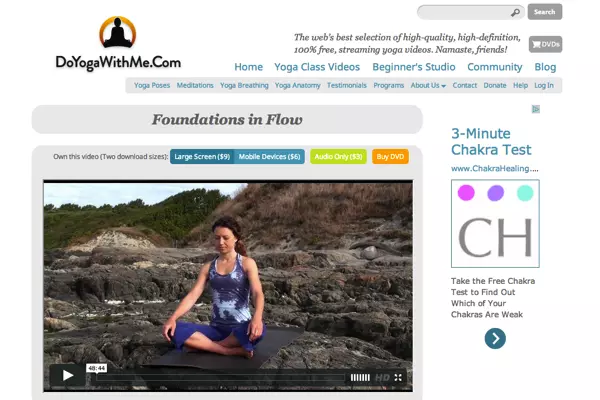Buy the Large Screen ($9) download
Viewport: 600px width, 400px height.
pos(202,157)
